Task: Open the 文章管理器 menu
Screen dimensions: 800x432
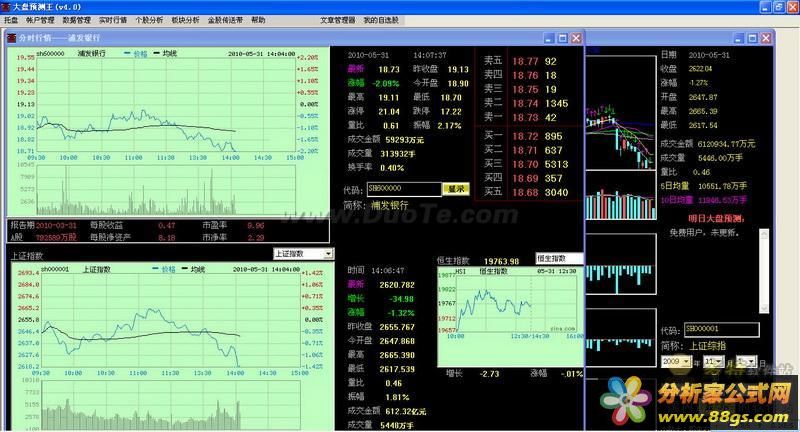Action: tap(337, 20)
